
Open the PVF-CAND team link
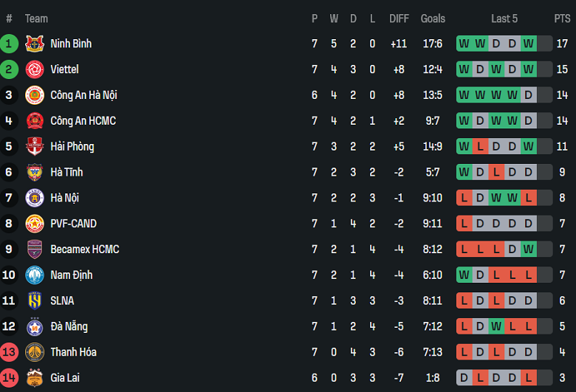[x=73, y=224]
